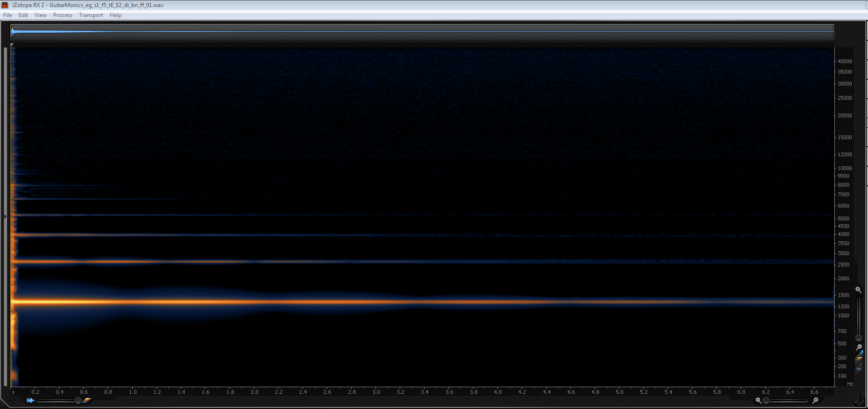Click the blue waveform icon left of the opacity slider

[30, 400]
